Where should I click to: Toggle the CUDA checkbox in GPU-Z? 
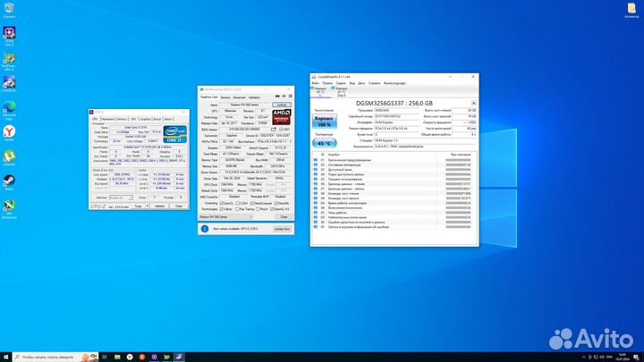tap(237, 203)
